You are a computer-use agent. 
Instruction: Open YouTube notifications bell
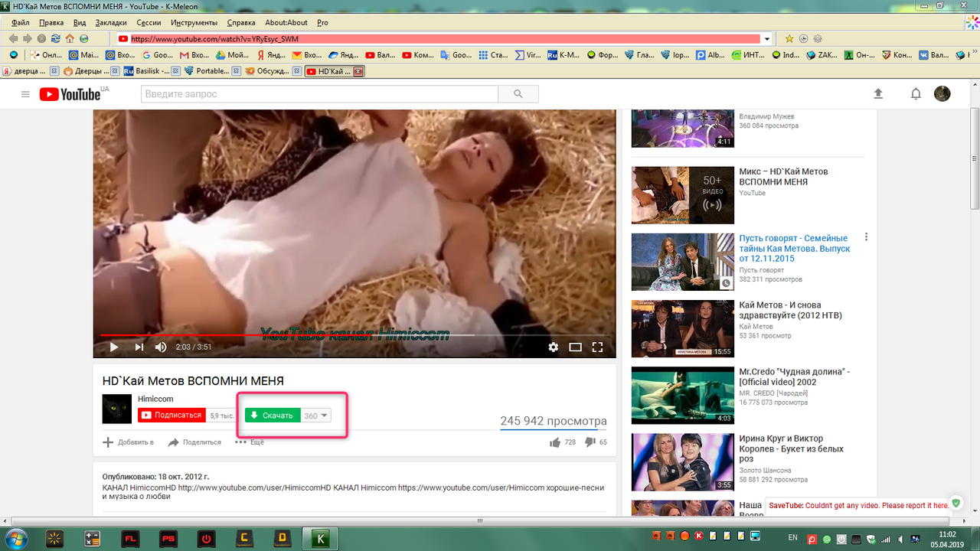point(916,93)
